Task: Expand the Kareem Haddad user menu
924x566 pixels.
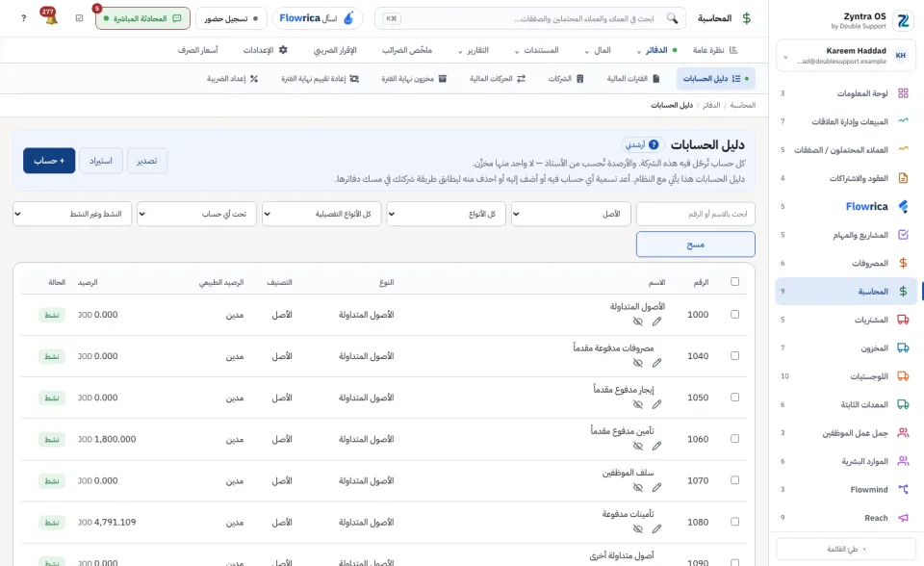Action: pos(846,56)
